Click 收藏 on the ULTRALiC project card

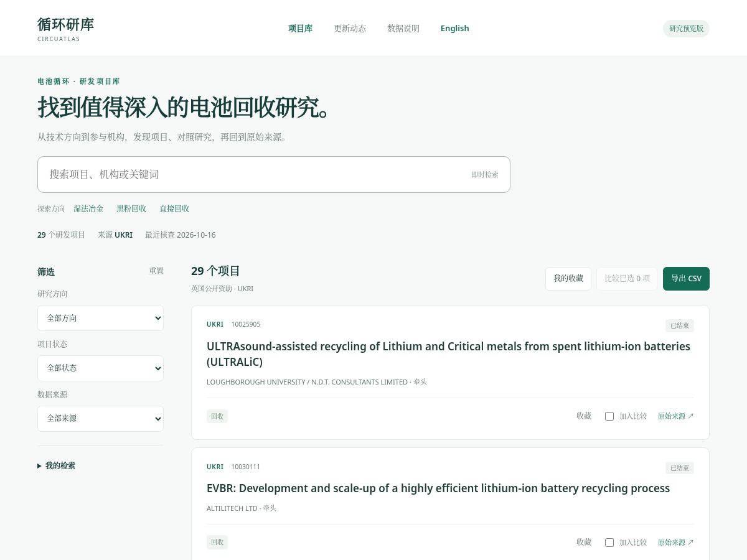pyautogui.click(x=584, y=416)
